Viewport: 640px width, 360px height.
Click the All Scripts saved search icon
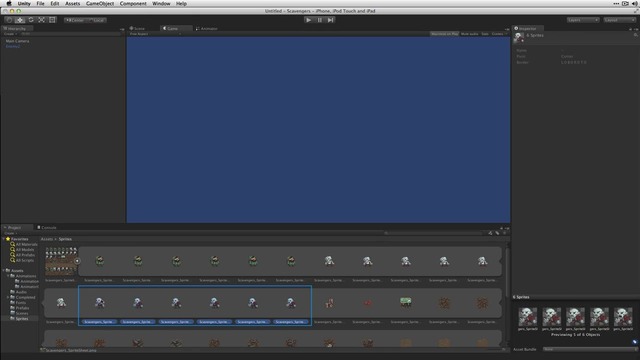coord(13,260)
